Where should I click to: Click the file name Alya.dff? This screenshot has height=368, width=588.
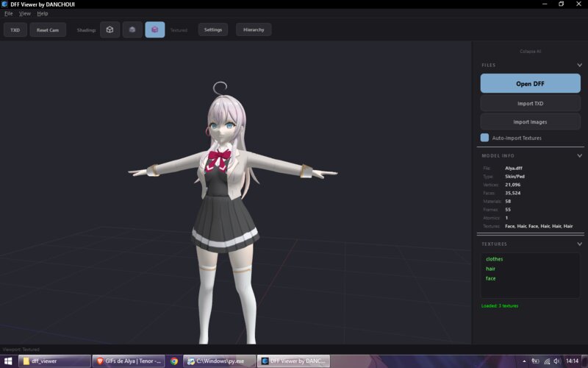tap(514, 169)
